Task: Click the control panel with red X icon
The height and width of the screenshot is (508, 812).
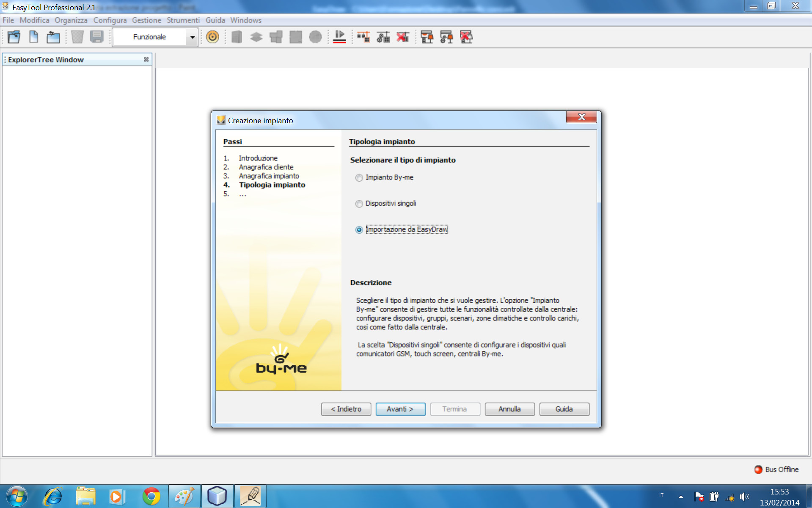Action: (x=466, y=37)
